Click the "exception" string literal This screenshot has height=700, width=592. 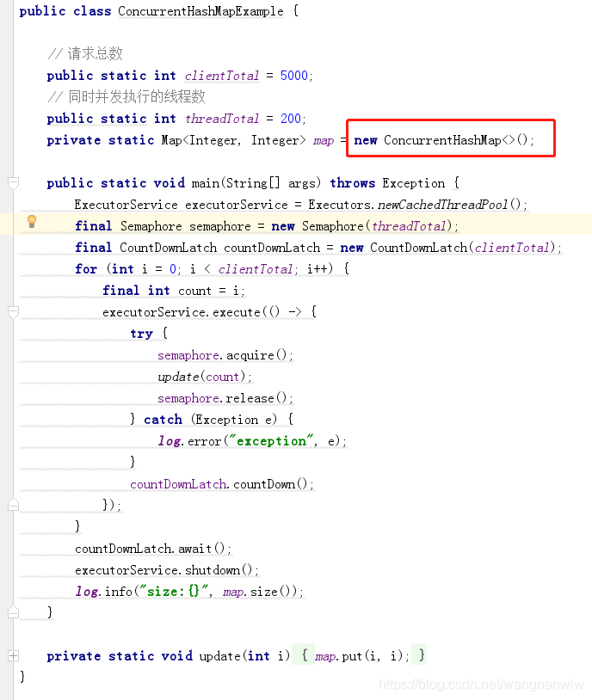271,441
